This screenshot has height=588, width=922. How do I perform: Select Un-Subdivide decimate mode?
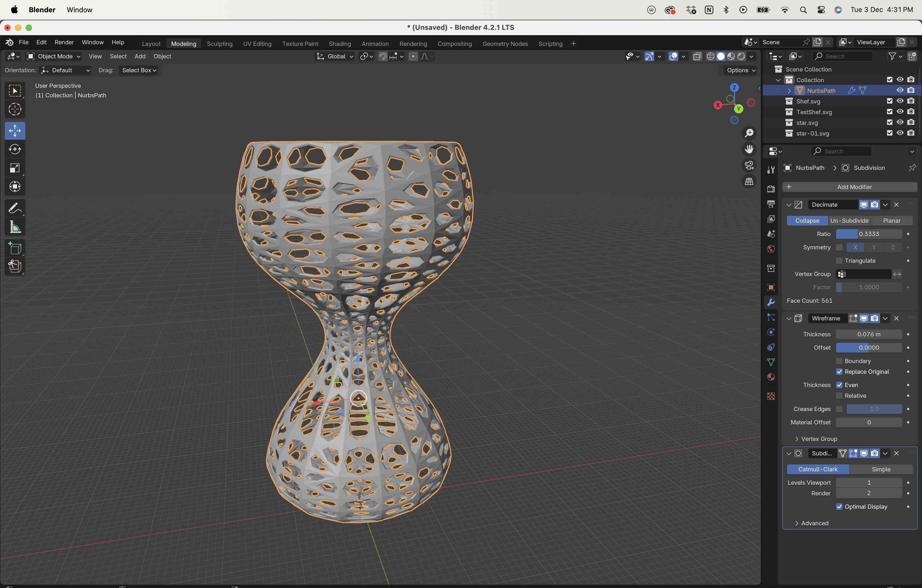(849, 221)
